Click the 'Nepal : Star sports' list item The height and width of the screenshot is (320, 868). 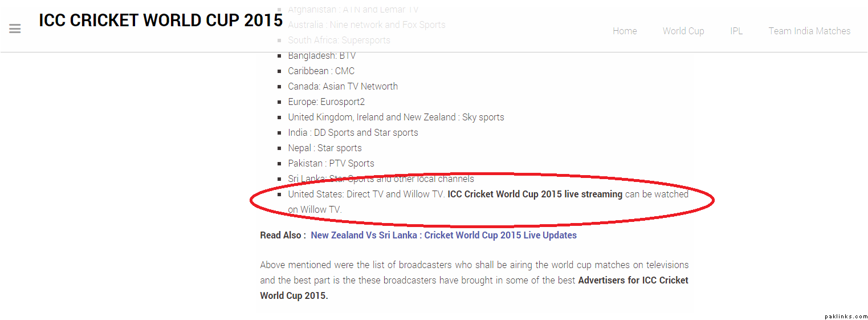[x=324, y=148]
